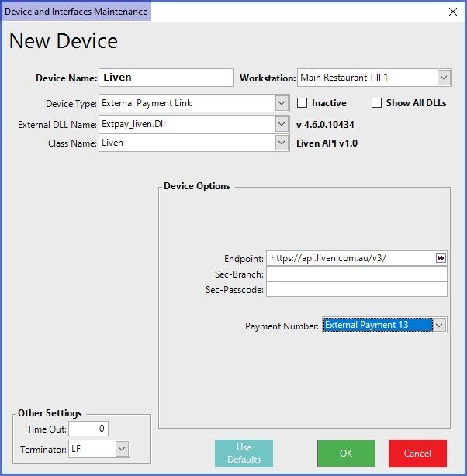467x476 pixels.
Task: Open the Payment Number dropdown
Action: point(439,326)
